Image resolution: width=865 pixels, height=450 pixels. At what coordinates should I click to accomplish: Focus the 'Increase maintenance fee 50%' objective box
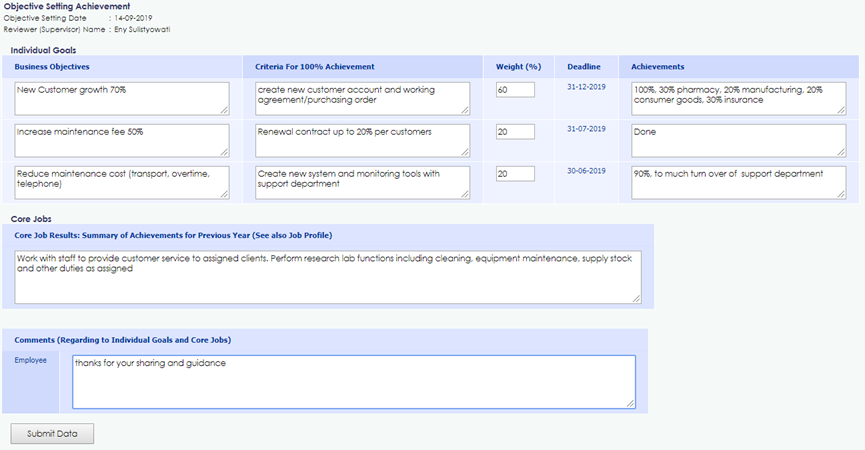(122, 140)
